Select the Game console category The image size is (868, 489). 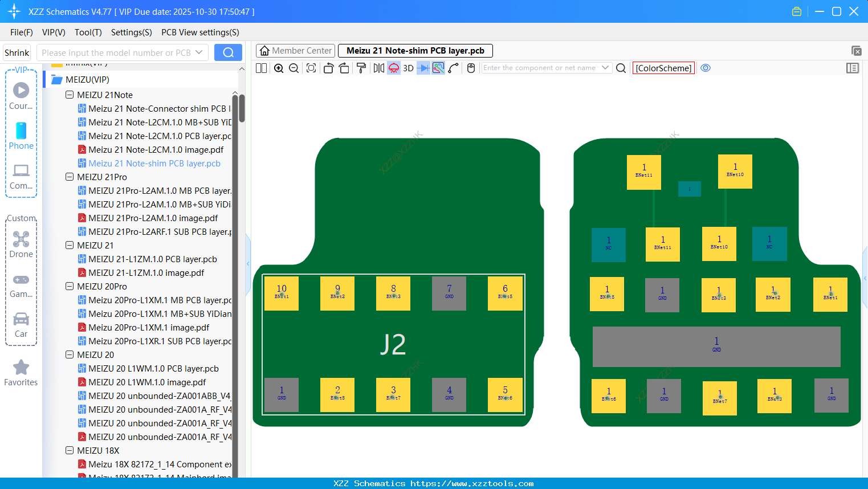pos(21,285)
